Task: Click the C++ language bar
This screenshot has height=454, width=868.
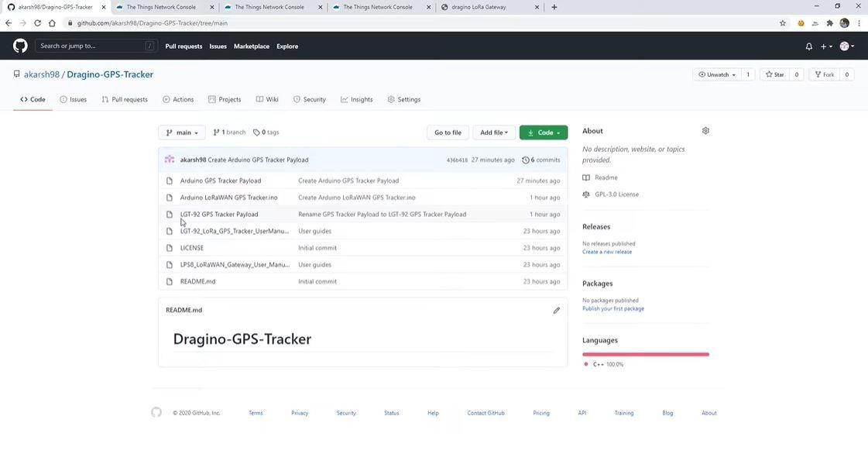Action: click(646, 354)
